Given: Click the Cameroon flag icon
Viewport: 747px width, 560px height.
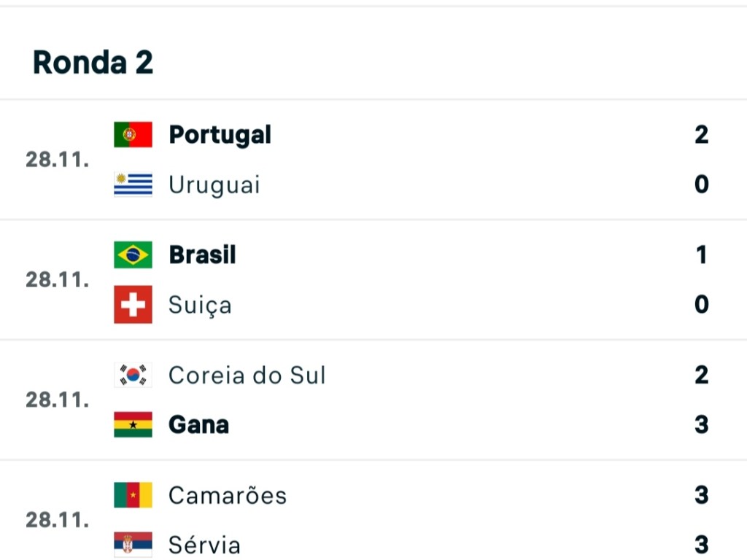Looking at the screenshot, I should tap(133, 495).
